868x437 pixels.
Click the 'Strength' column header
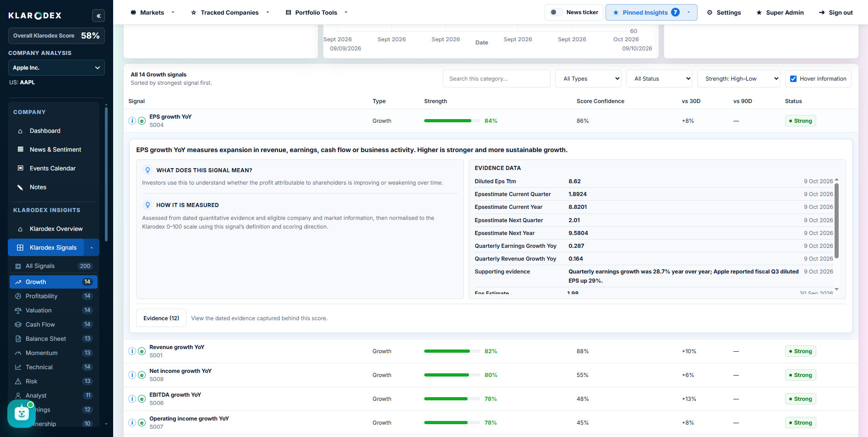[x=436, y=101]
